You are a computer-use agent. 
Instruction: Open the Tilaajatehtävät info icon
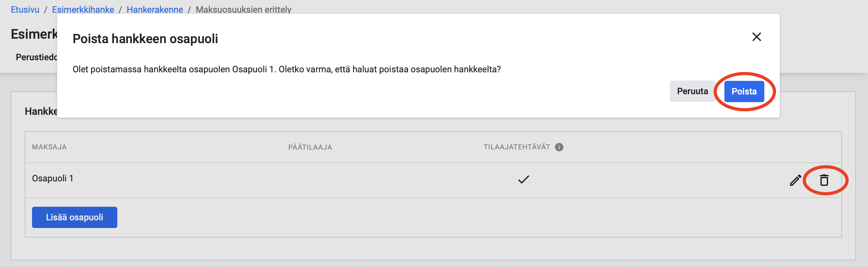pos(559,147)
